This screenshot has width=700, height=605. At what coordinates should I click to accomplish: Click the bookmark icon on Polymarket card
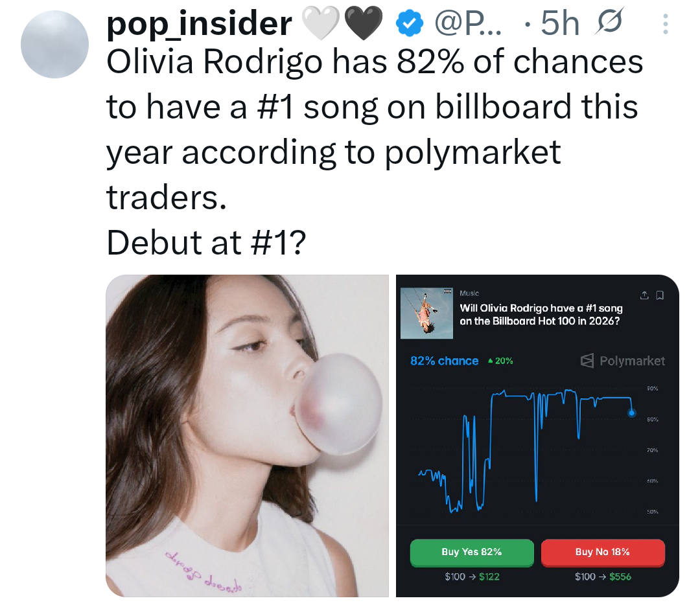(x=660, y=295)
